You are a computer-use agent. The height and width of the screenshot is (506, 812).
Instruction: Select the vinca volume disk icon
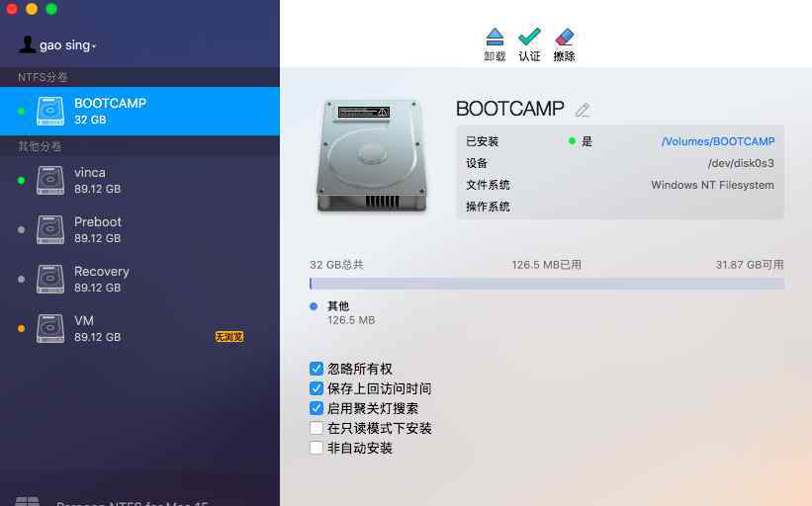coord(50,180)
